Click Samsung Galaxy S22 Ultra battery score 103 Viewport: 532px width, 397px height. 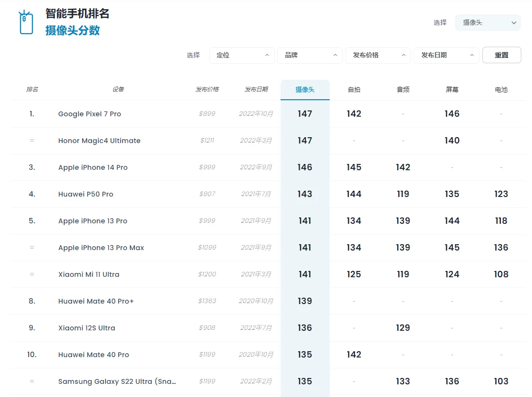501,381
